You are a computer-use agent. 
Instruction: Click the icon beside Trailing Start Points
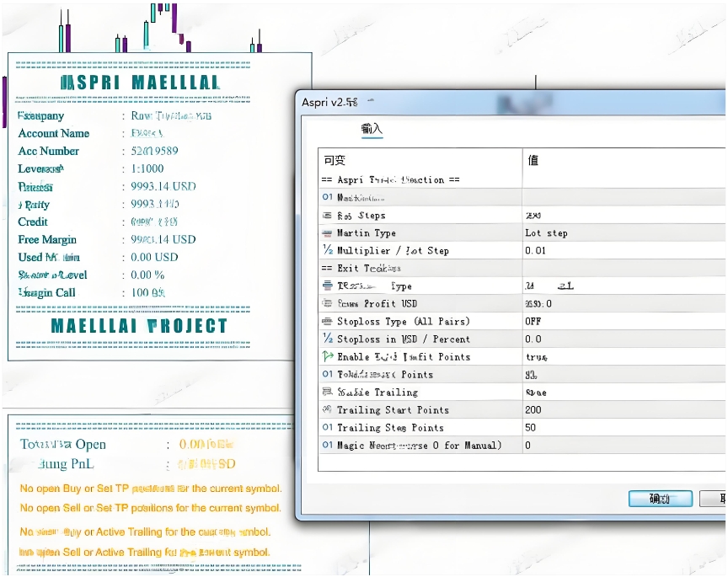tap(328, 410)
